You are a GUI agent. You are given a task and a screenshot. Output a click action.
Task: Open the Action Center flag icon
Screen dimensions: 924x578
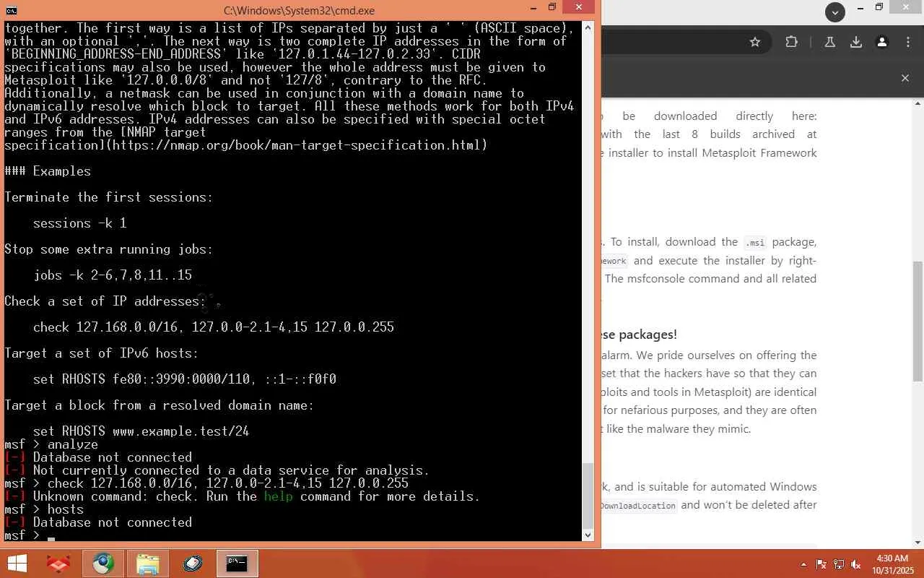click(821, 564)
